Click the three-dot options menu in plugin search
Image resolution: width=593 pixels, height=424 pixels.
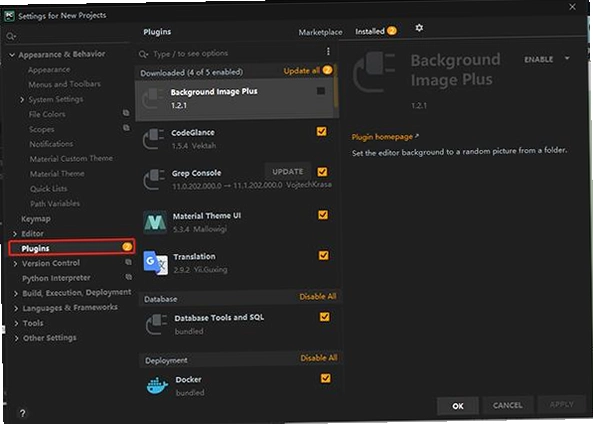coord(328,51)
